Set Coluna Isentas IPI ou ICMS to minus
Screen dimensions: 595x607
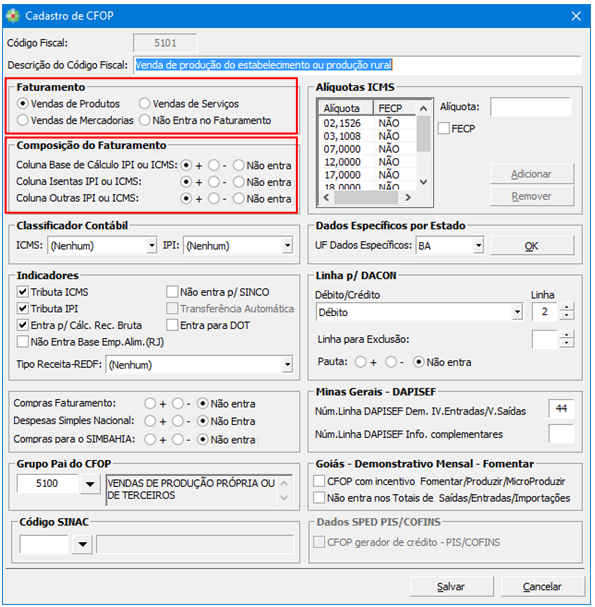tap(214, 182)
